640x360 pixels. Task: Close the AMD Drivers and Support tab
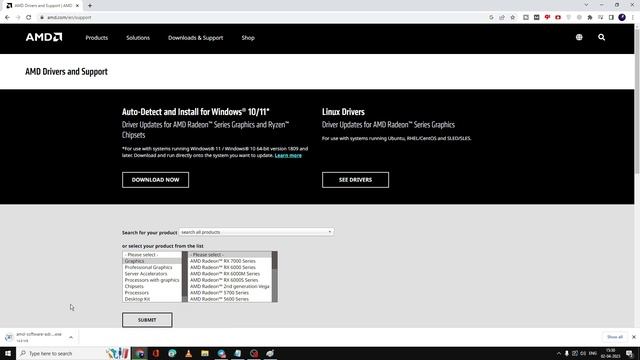coord(77,6)
